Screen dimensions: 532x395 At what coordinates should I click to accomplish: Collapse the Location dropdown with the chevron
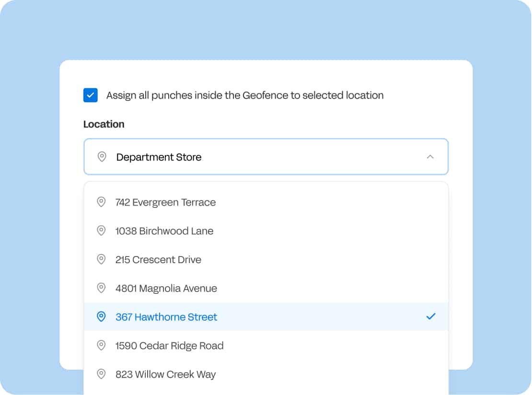(x=430, y=157)
